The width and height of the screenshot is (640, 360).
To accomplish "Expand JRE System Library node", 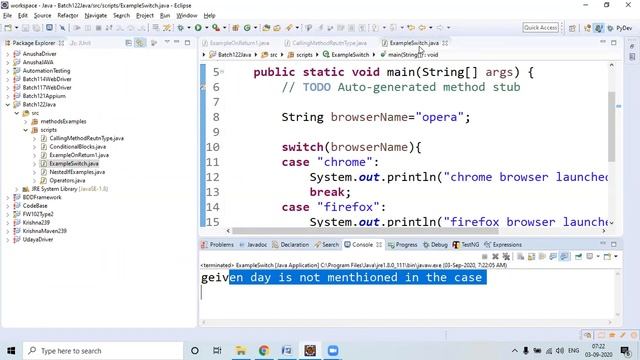I will point(17,189).
